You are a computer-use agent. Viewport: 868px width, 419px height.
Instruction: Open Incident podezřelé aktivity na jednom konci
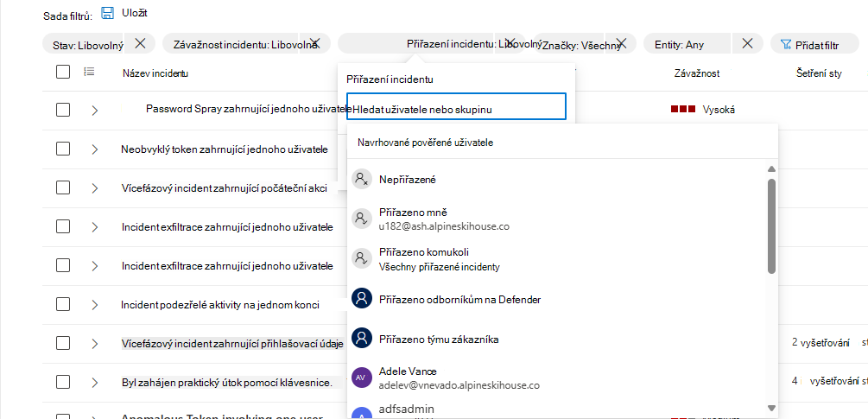click(220, 304)
